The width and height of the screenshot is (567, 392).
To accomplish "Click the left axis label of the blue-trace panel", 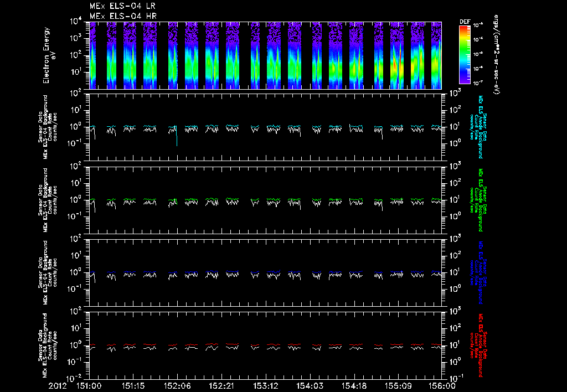I will pyautogui.click(x=48, y=272).
